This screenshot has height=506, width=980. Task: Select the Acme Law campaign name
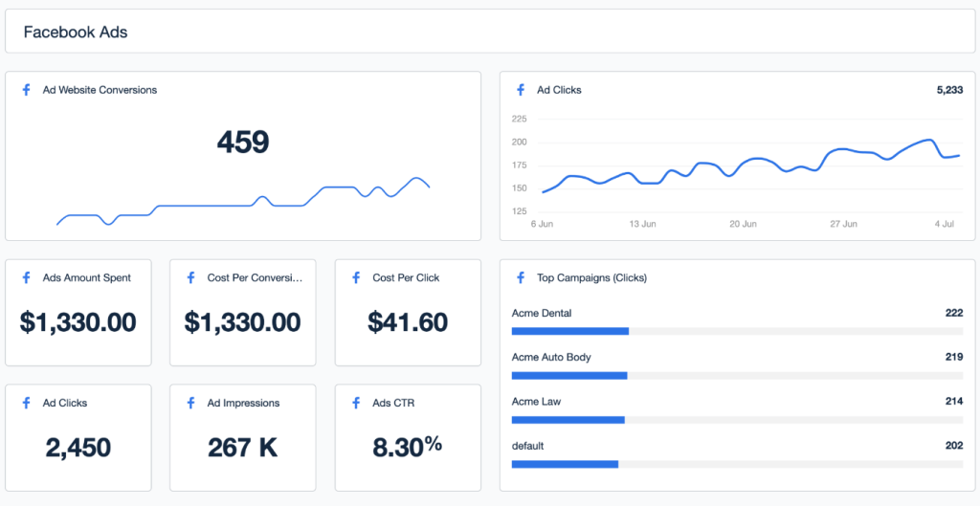point(536,402)
